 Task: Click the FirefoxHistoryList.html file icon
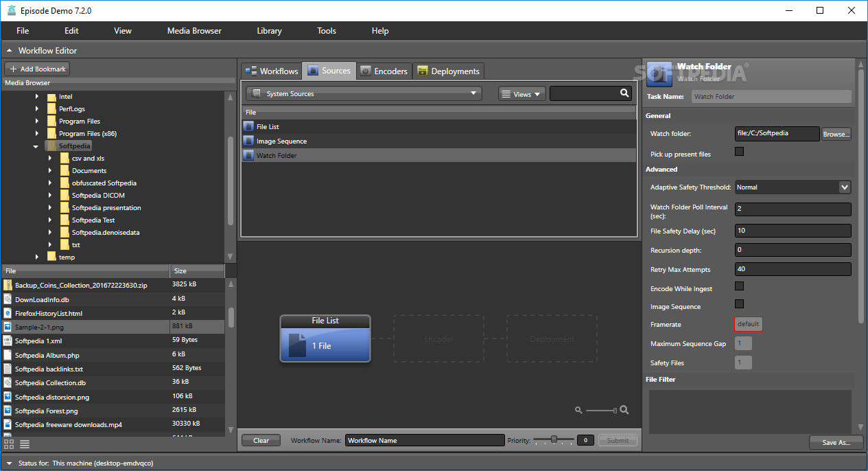tap(8, 312)
